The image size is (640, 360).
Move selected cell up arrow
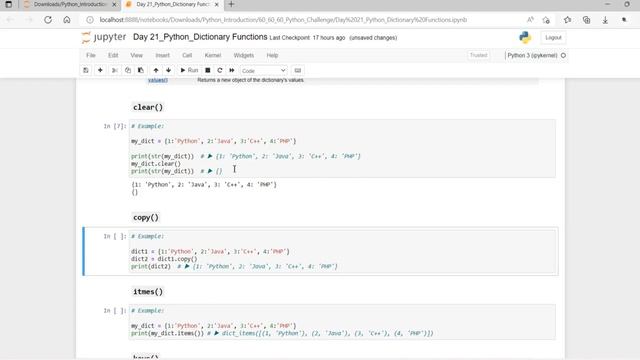point(156,70)
